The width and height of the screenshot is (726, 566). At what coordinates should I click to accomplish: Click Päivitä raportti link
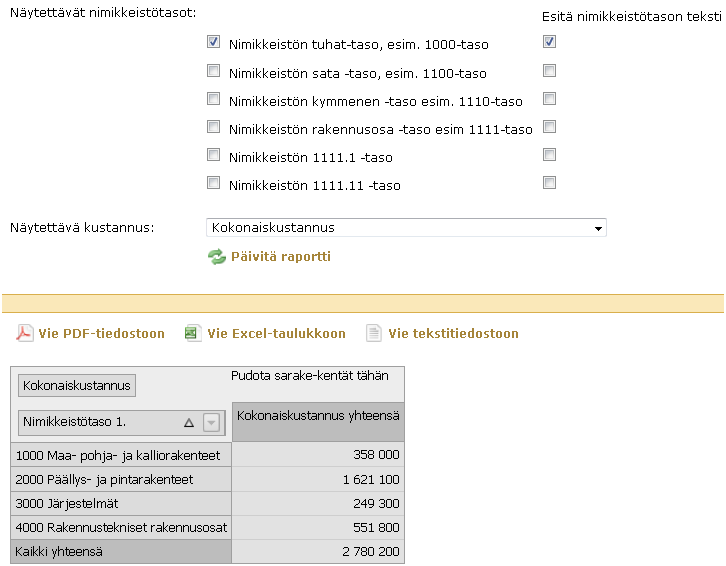(x=280, y=257)
